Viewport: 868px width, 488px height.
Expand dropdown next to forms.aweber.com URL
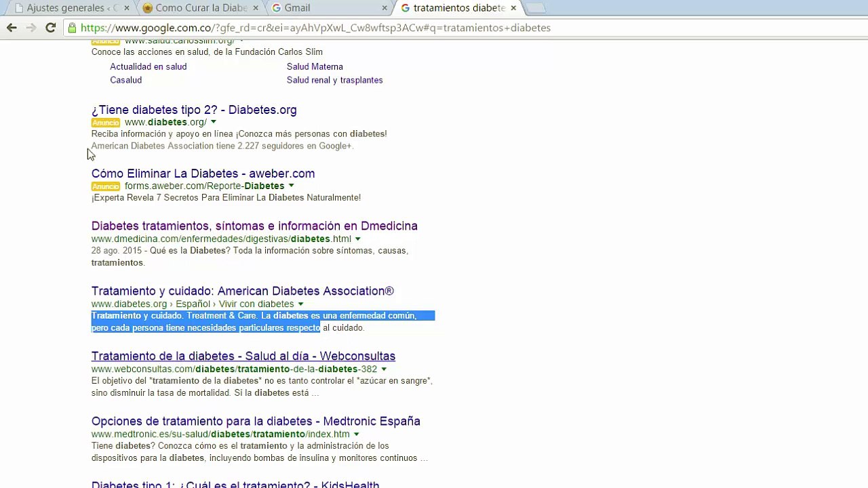point(292,186)
